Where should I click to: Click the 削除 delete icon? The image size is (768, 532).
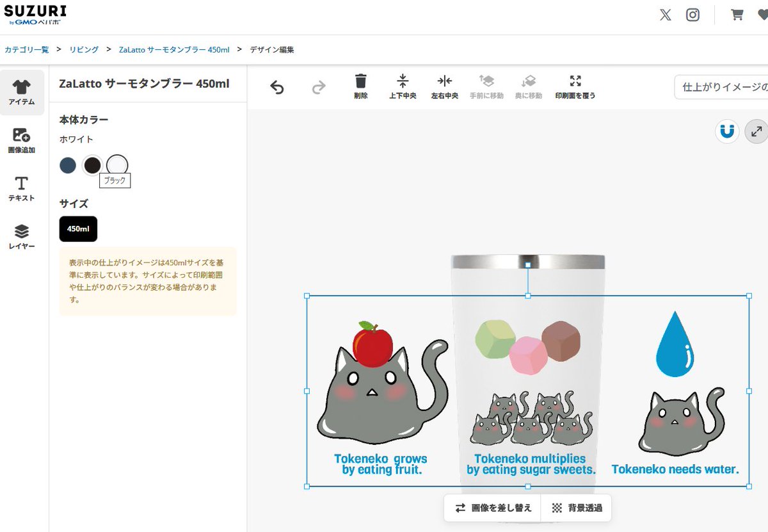click(360, 86)
